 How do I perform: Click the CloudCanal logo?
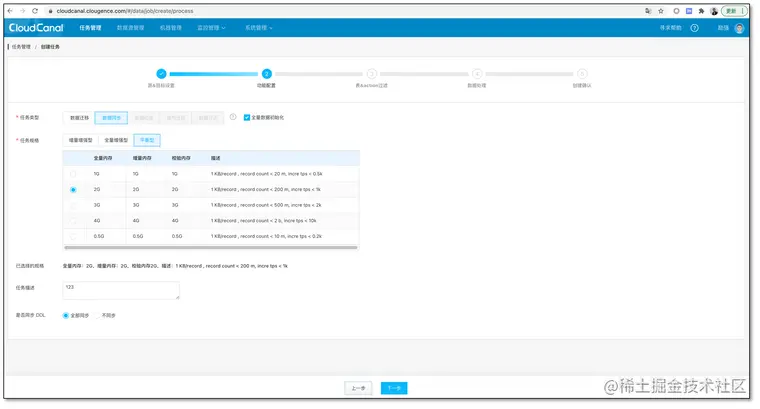tap(36, 28)
